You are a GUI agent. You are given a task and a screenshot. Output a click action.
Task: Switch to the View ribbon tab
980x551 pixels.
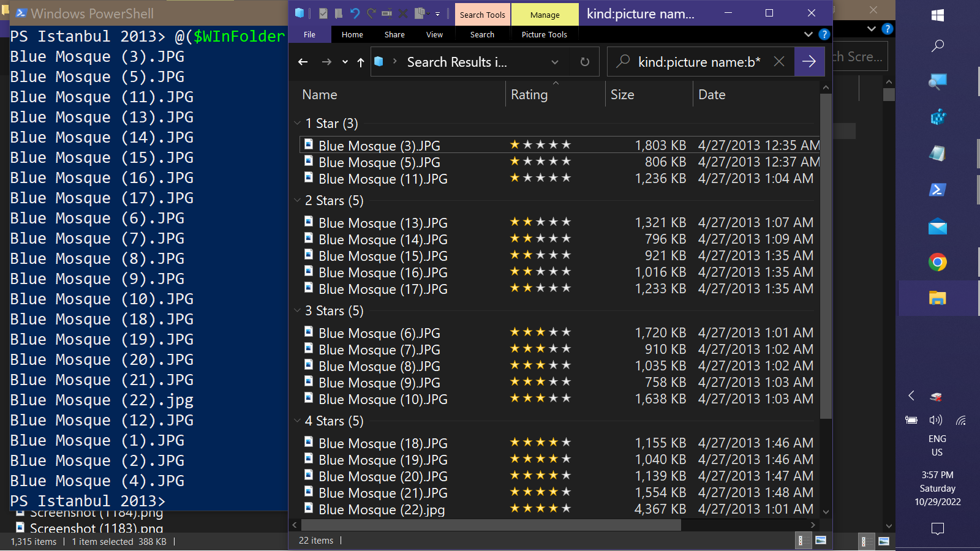[x=434, y=35]
